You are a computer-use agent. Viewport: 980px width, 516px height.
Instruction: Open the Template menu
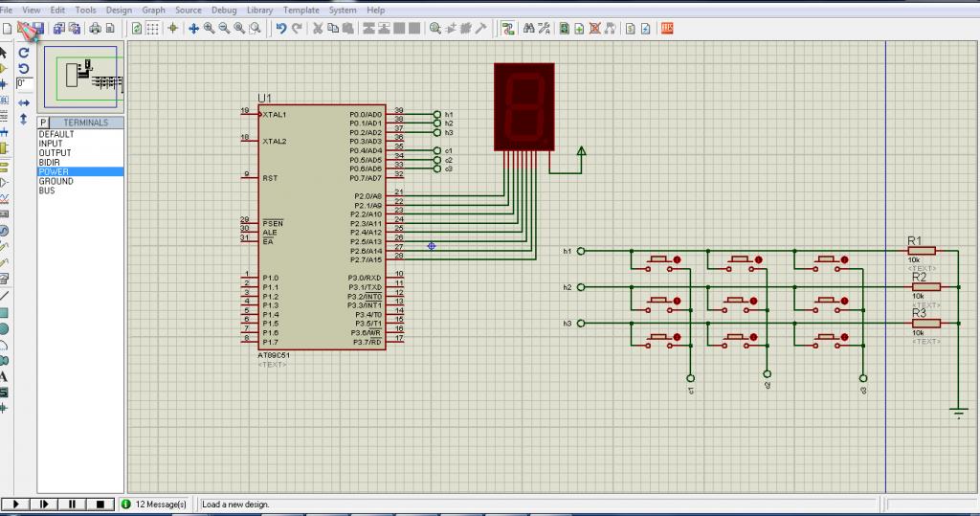click(x=301, y=10)
